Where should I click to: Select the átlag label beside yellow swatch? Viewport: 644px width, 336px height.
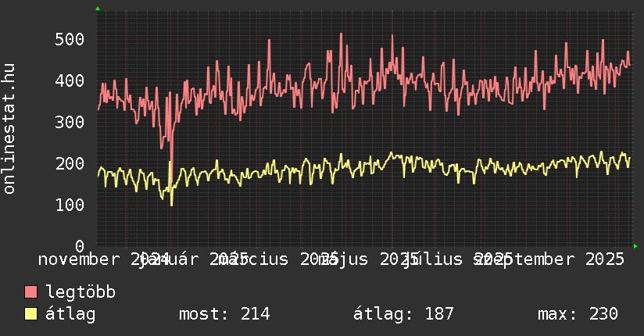(70, 314)
